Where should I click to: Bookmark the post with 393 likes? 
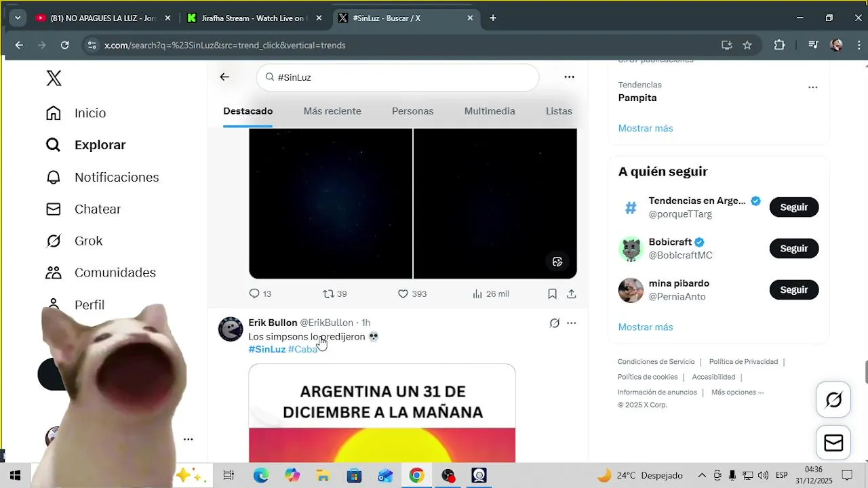click(x=553, y=293)
